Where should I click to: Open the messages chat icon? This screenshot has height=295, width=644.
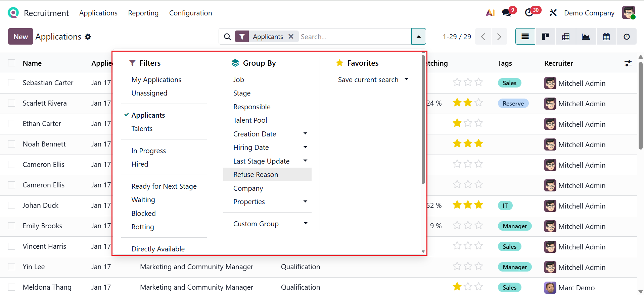(x=507, y=13)
